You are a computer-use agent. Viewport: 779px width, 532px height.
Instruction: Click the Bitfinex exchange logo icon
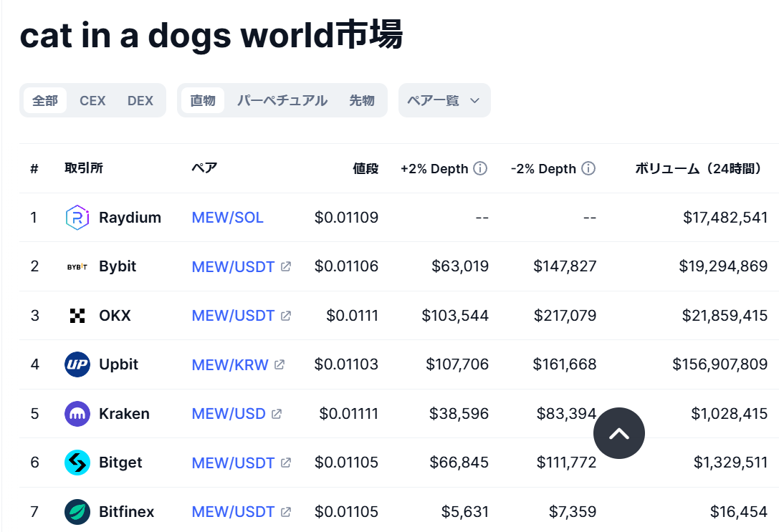(x=77, y=512)
